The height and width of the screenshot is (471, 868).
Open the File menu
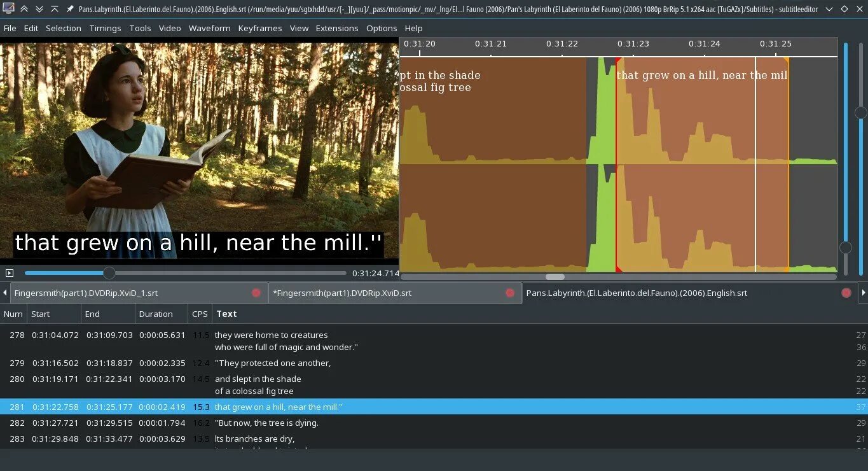click(x=10, y=28)
